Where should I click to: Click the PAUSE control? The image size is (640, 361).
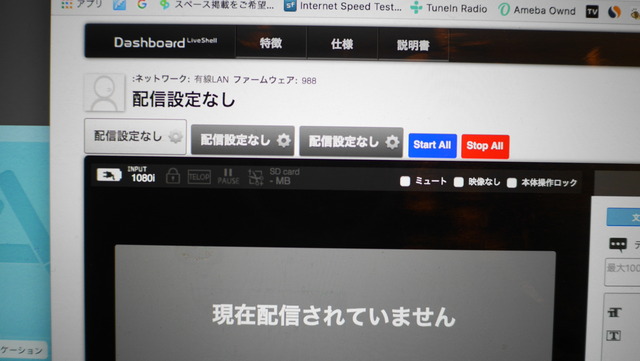[x=228, y=177]
